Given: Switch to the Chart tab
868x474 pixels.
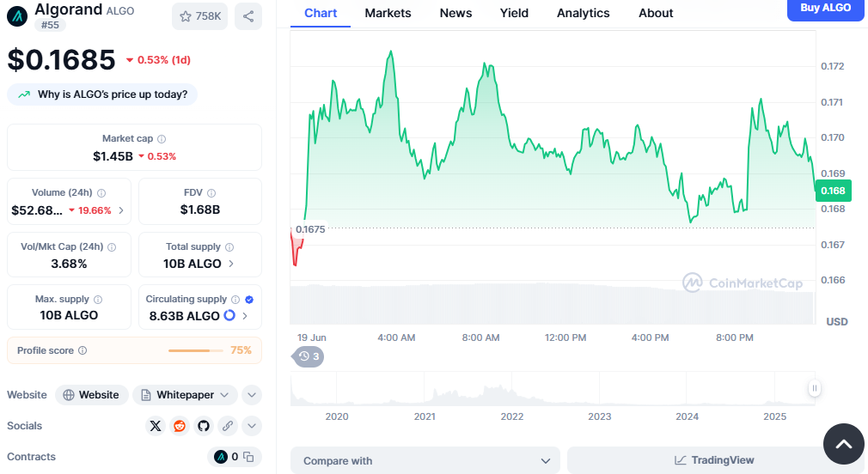Looking at the screenshot, I should [321, 13].
